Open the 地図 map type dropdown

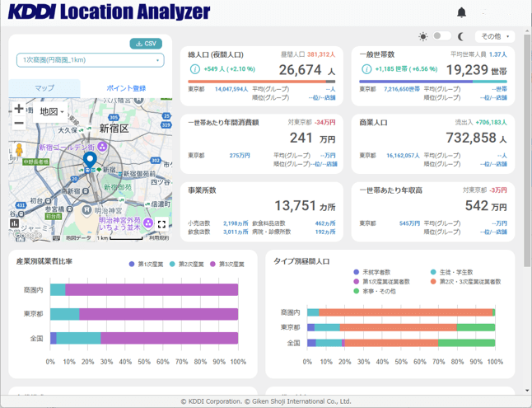point(51,112)
